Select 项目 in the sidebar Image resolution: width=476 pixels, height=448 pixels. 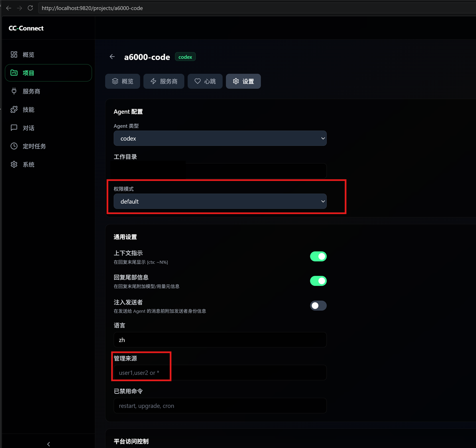click(x=48, y=73)
